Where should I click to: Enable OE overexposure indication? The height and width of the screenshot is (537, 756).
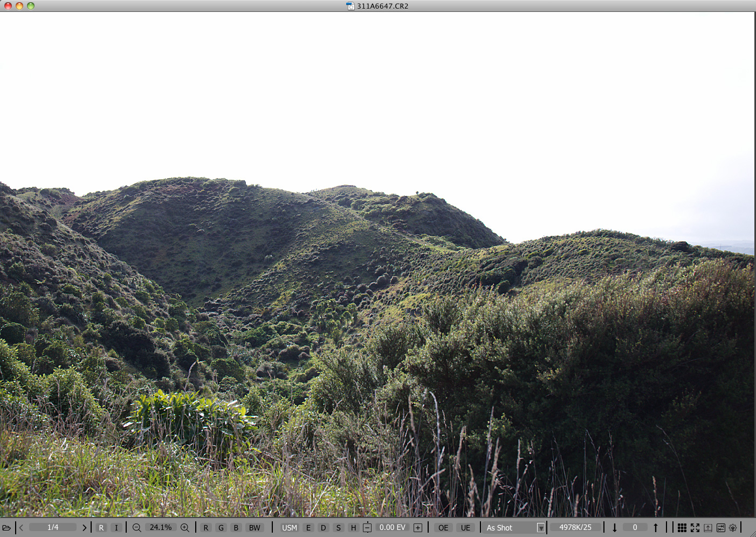(443, 528)
